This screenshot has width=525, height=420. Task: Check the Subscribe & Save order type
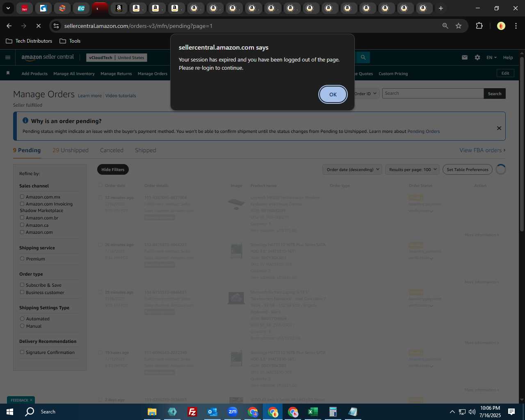(22, 285)
